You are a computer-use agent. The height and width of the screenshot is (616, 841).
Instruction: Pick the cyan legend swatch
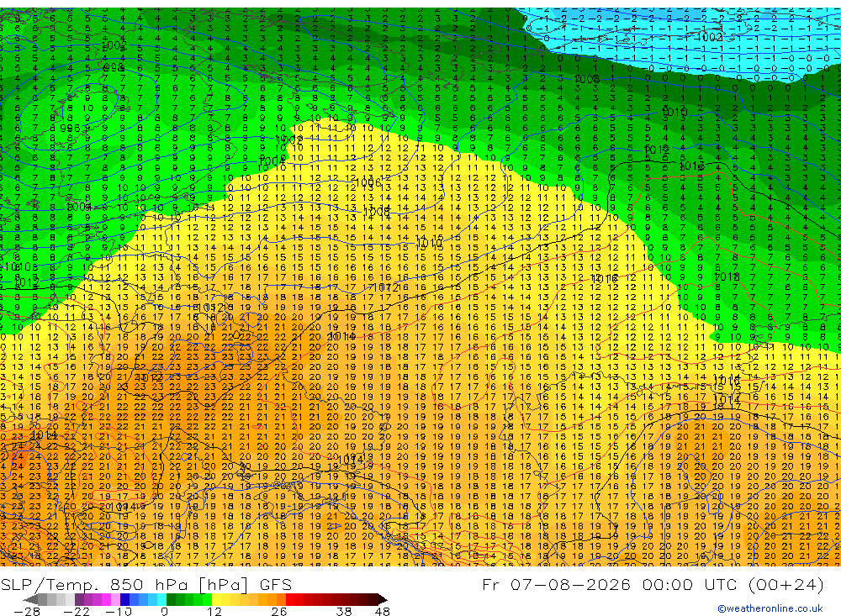(161, 599)
